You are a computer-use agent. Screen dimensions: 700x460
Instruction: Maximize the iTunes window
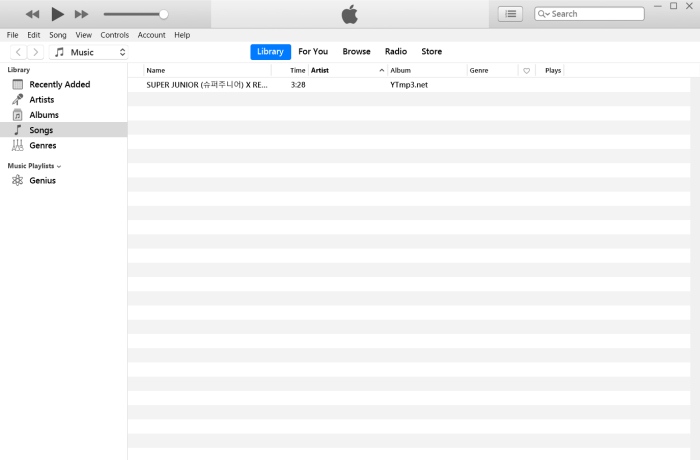click(x=674, y=6)
